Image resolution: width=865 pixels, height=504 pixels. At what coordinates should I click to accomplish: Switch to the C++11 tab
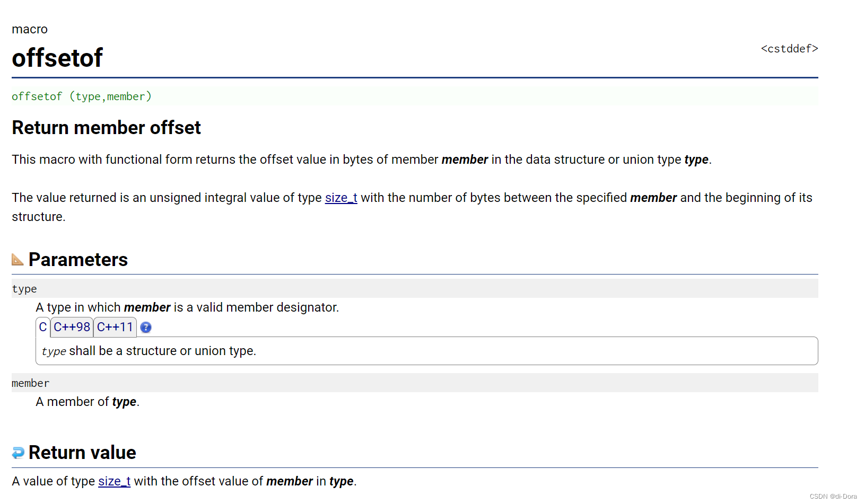point(115,327)
